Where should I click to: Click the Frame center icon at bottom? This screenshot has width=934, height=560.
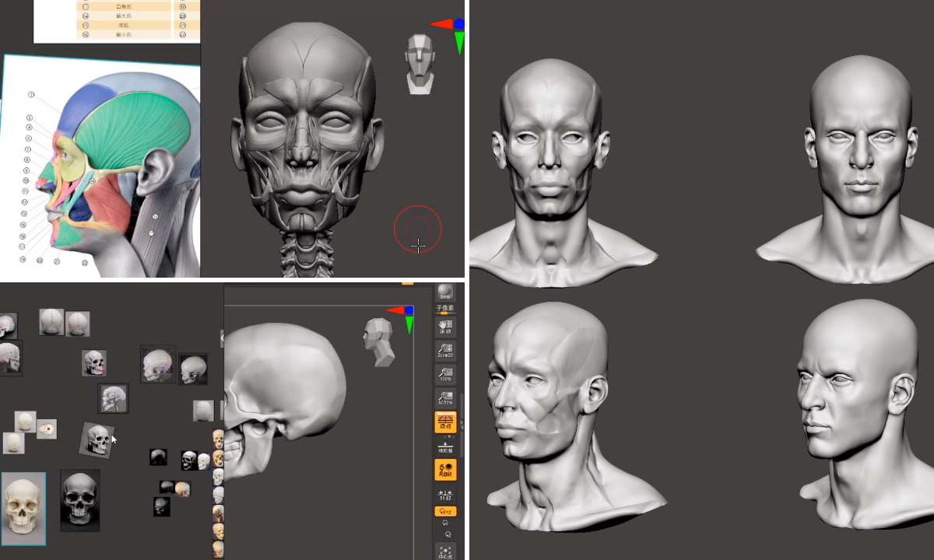coord(445,551)
